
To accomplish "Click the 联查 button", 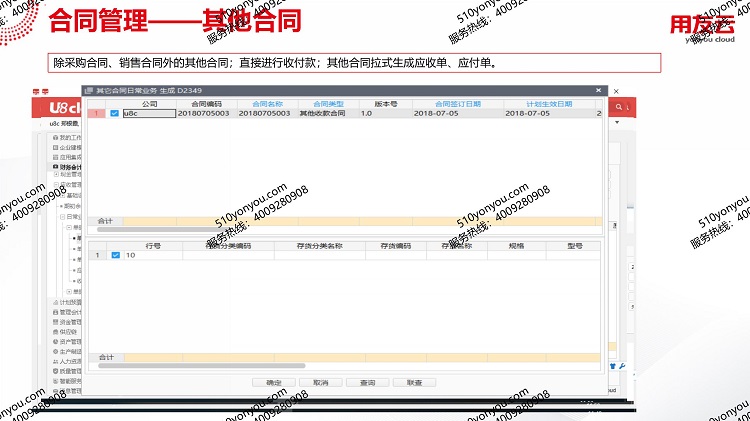I will 414,382.
